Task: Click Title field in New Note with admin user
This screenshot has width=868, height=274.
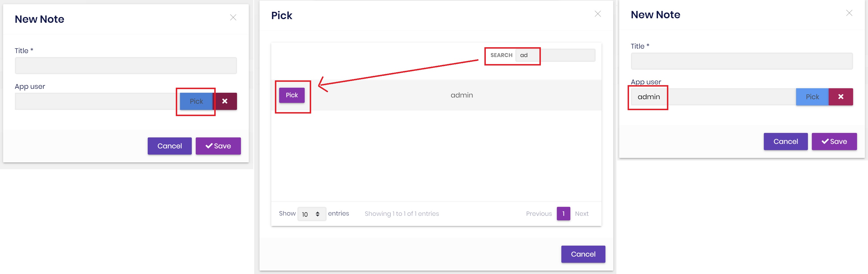Action: click(741, 61)
